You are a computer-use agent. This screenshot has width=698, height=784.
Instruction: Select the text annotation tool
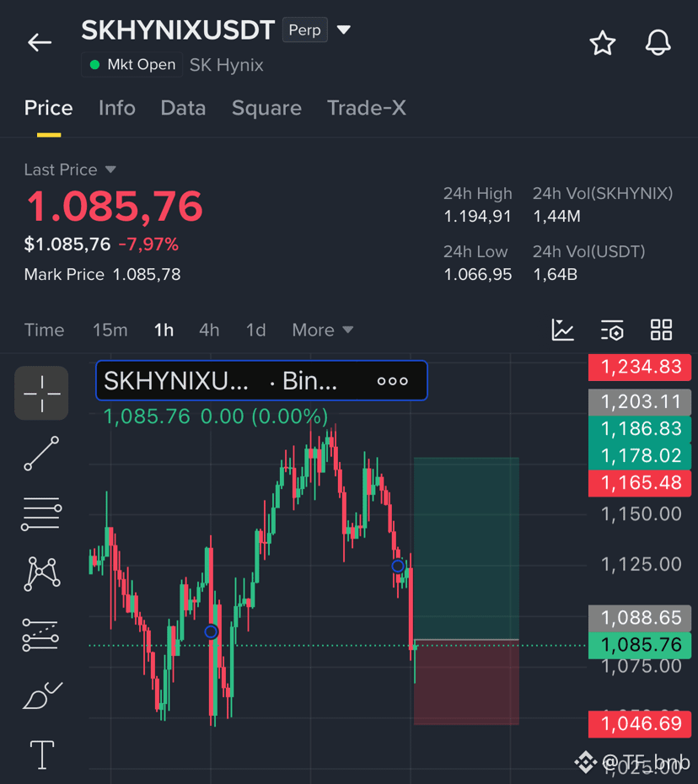(x=42, y=754)
